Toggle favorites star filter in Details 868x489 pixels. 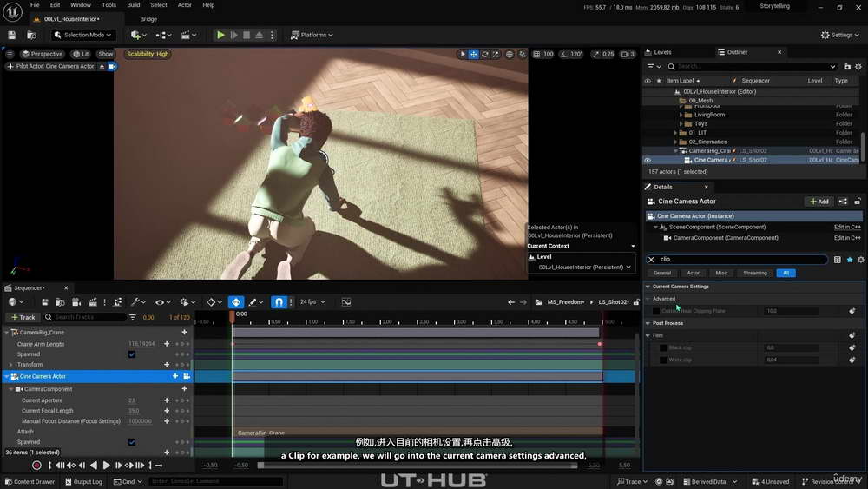tap(850, 260)
